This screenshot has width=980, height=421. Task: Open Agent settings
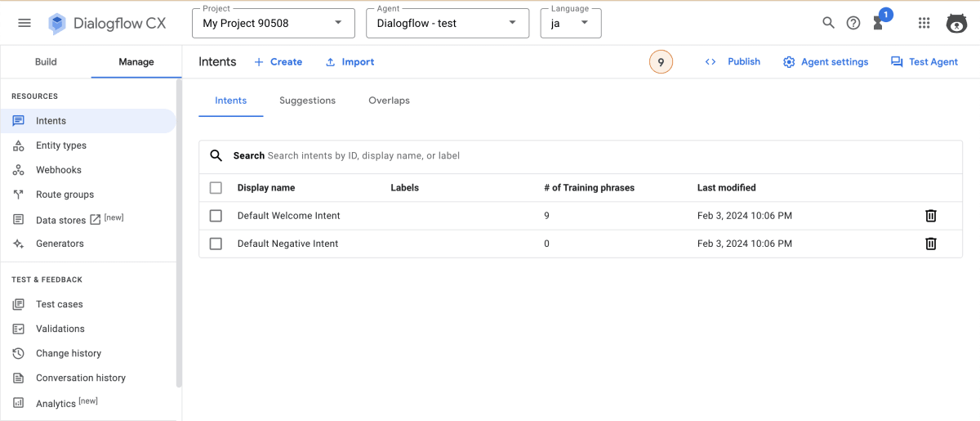[x=825, y=62]
